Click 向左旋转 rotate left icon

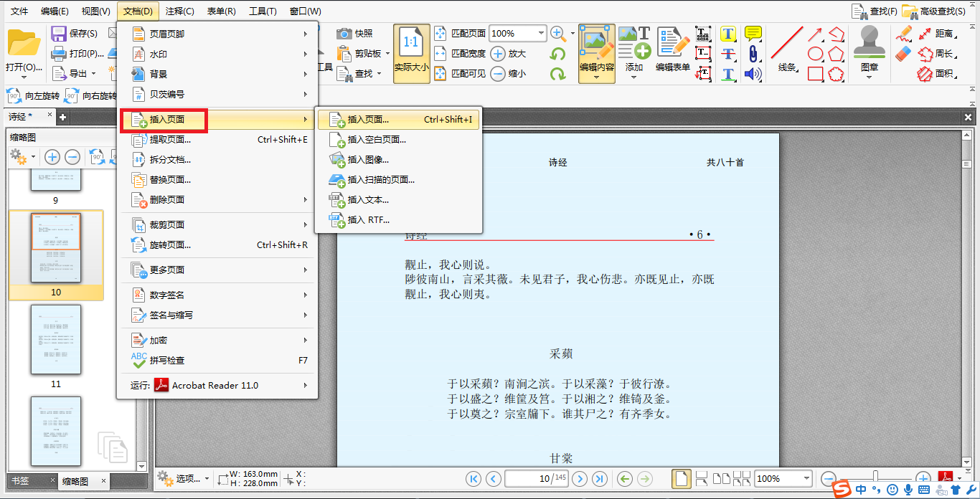(14, 96)
